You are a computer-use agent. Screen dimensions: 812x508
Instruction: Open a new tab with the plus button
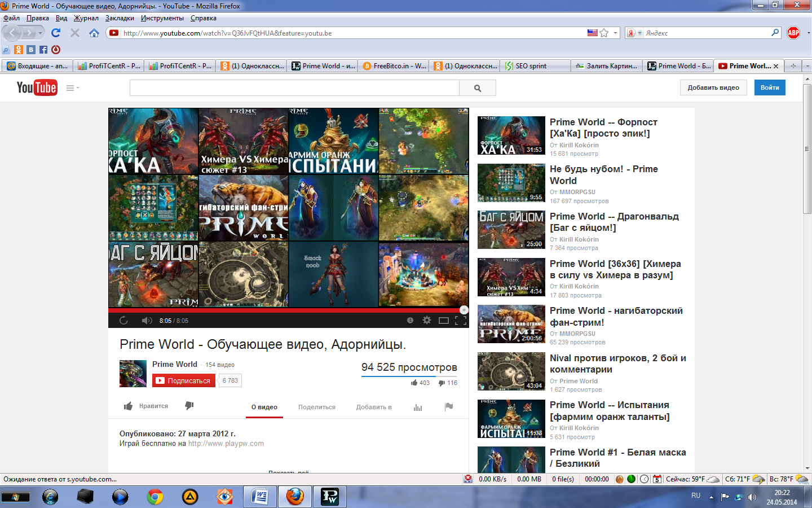tap(793, 66)
